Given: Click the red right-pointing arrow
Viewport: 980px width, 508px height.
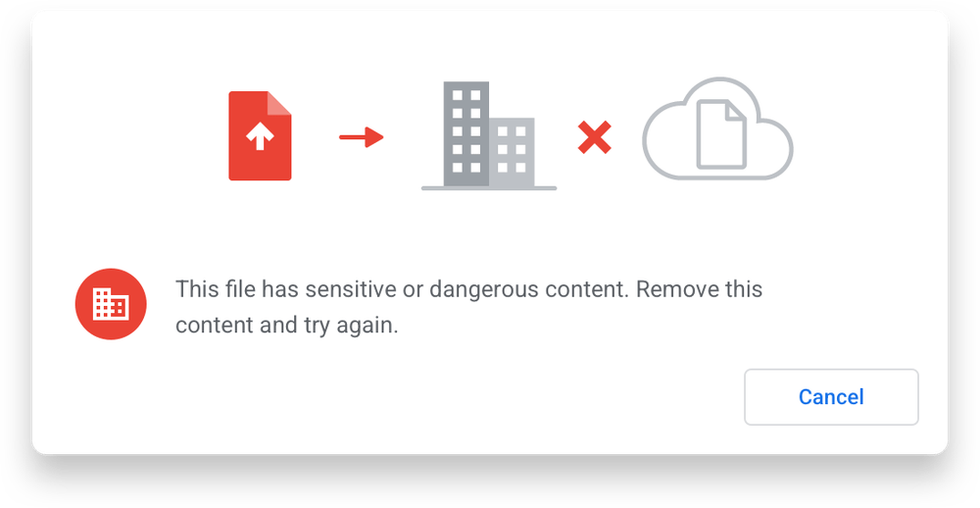Looking at the screenshot, I should (362, 137).
